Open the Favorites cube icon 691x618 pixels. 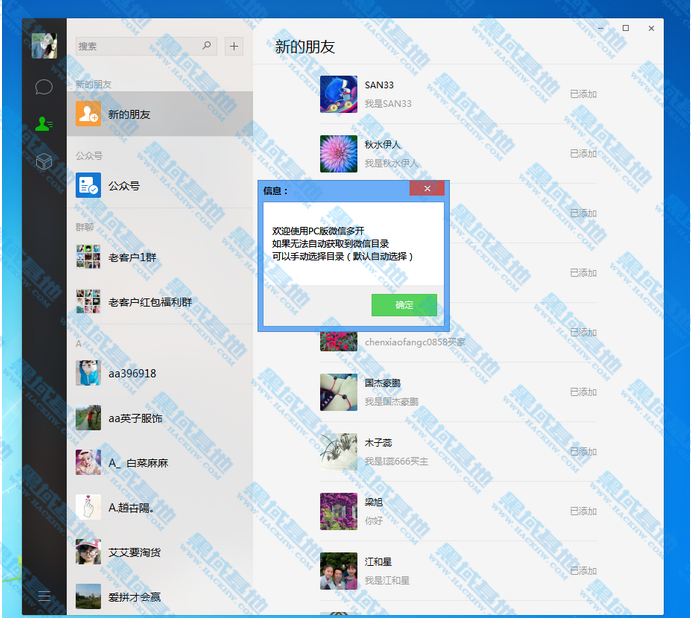pos(44,161)
